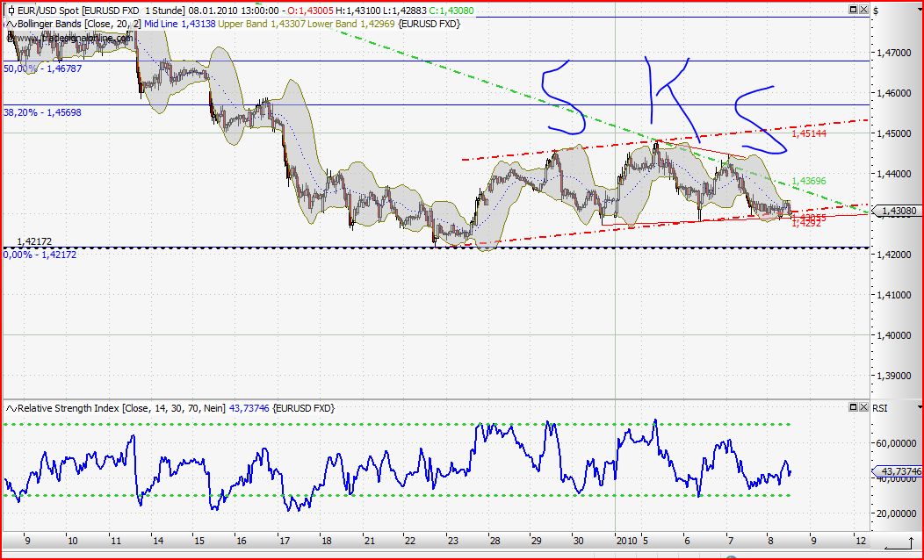Image resolution: width=924 pixels, height=560 pixels.
Task: Click the RSI value 43,73746 in the header
Action: click(249, 408)
